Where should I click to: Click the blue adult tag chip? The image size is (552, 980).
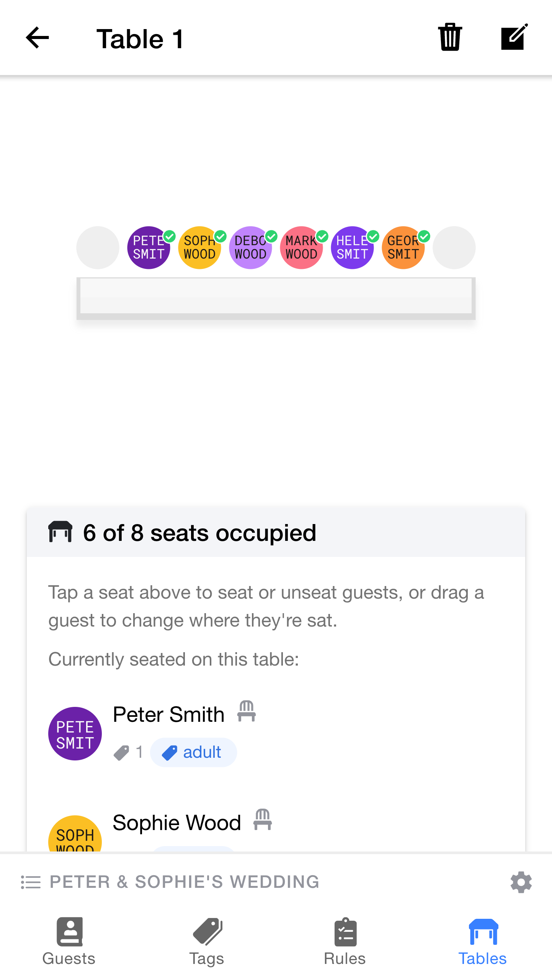point(193,752)
